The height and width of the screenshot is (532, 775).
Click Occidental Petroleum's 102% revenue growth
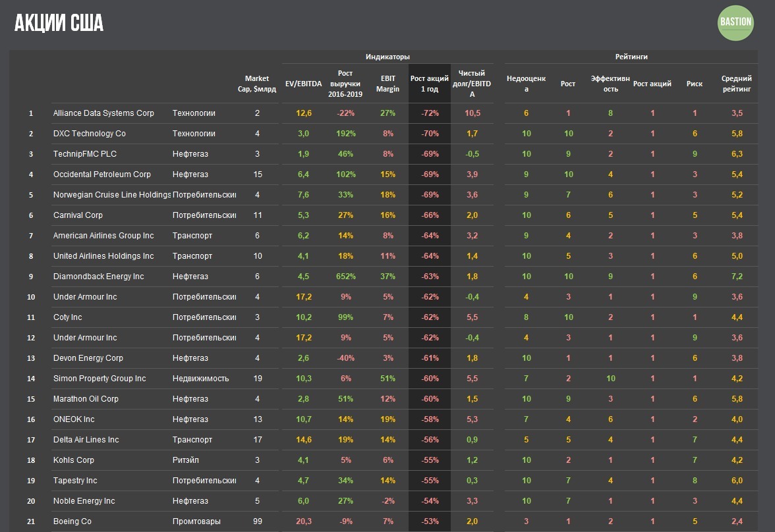pyautogui.click(x=345, y=174)
